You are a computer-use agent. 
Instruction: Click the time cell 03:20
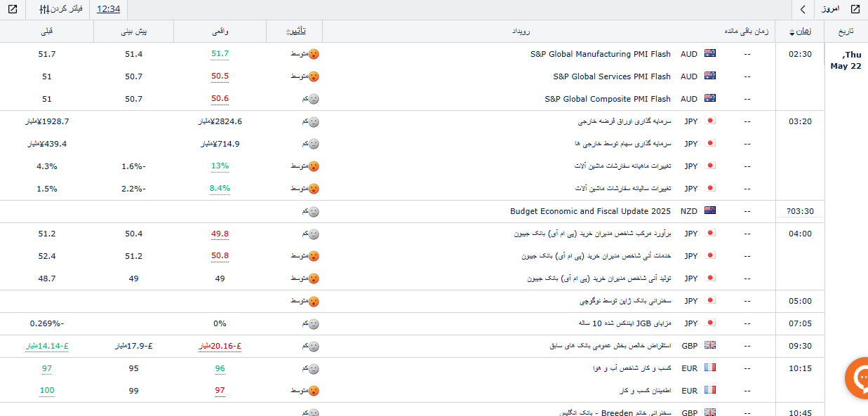tap(800, 121)
